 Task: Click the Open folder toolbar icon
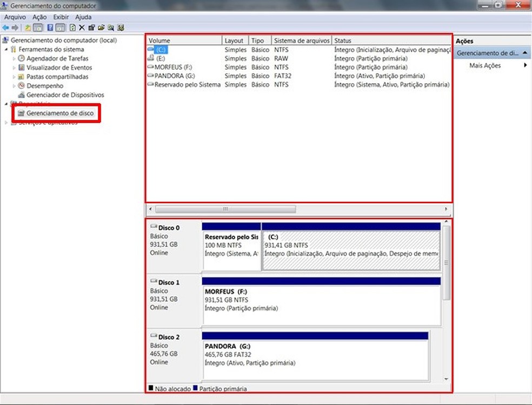101,28
